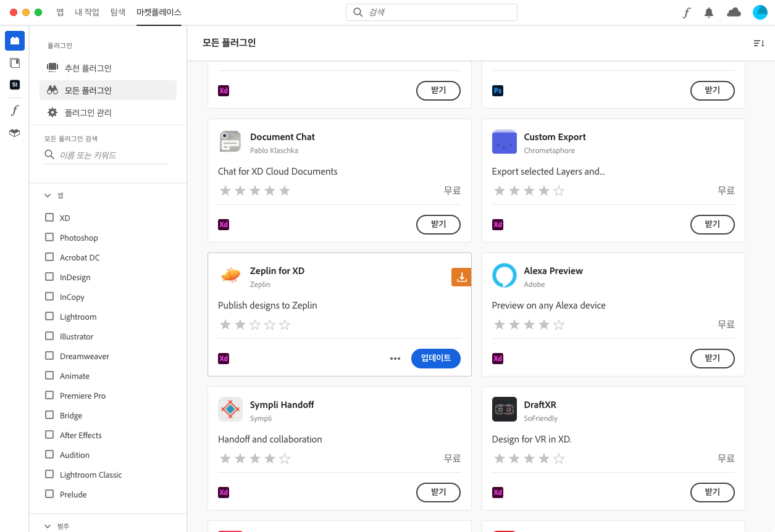Viewport: 775px width, 532px height.
Task: Click the Zeplin airship icon
Action: tap(230, 275)
